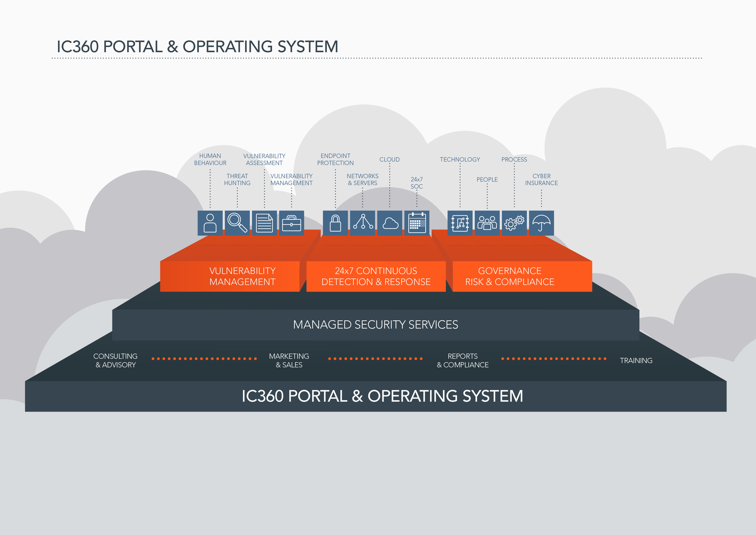Click the Cloud icon tile

[x=390, y=223]
